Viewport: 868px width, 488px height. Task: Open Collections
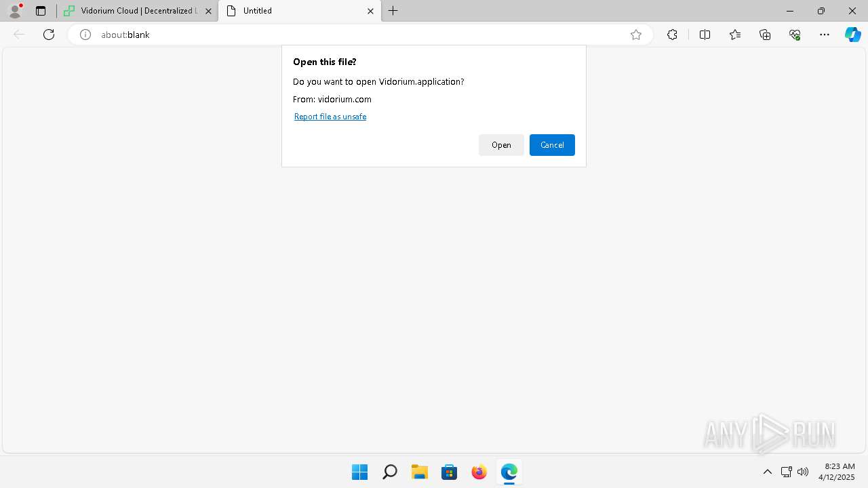point(765,35)
